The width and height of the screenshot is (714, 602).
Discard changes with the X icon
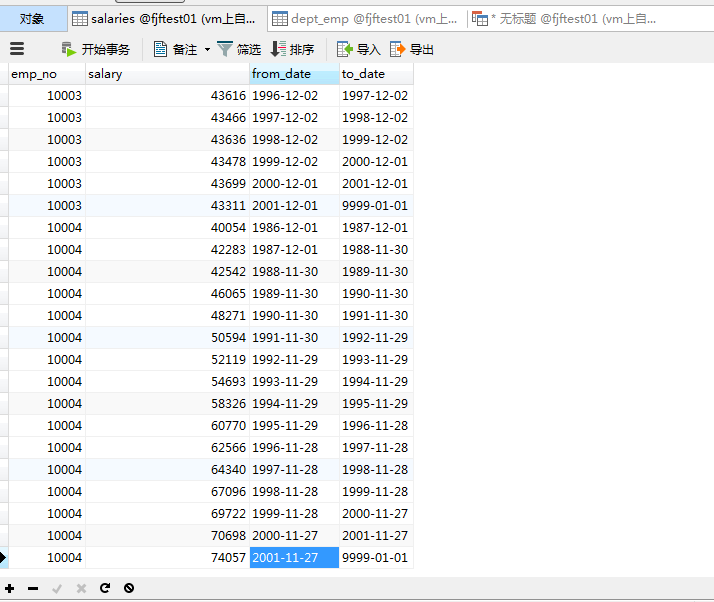point(81,588)
